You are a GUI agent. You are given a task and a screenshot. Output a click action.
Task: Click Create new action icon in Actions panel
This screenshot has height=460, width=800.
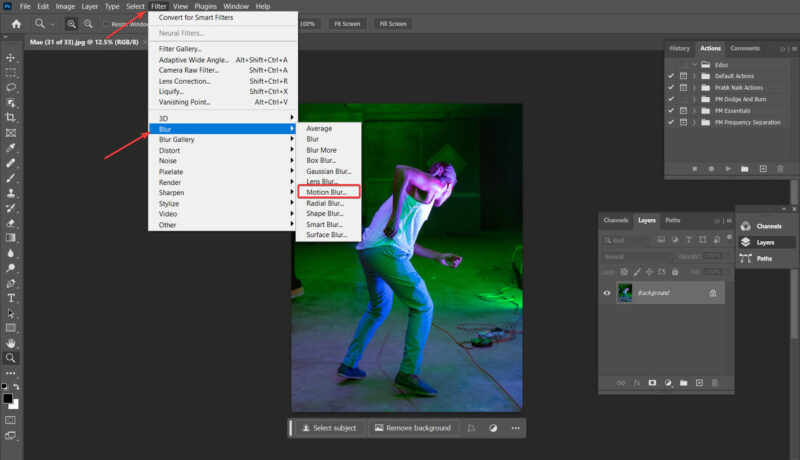coord(763,169)
